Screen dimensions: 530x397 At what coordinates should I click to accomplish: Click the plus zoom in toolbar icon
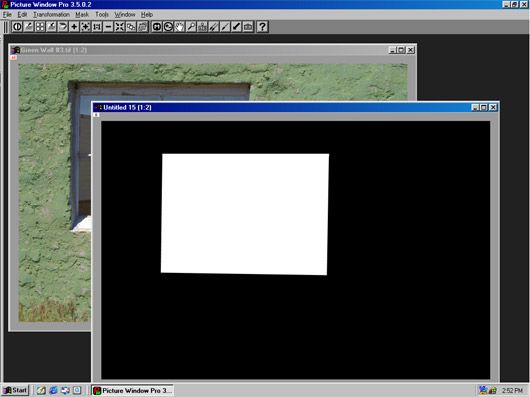74,27
